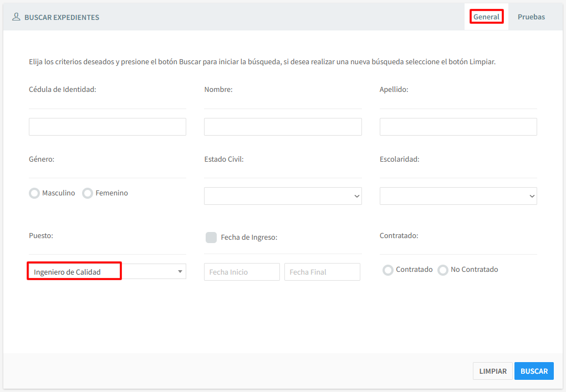Select the Masculino radio button
The width and height of the screenshot is (566, 392).
(x=34, y=193)
